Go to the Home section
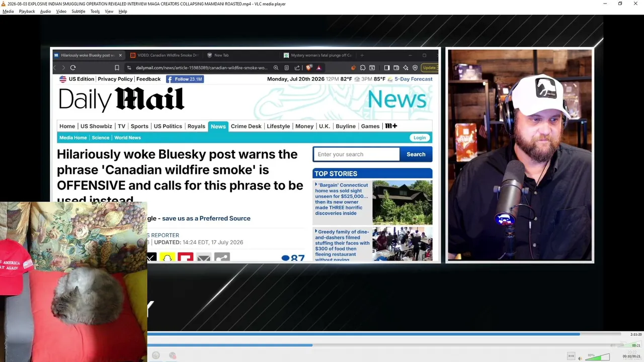 (67, 126)
